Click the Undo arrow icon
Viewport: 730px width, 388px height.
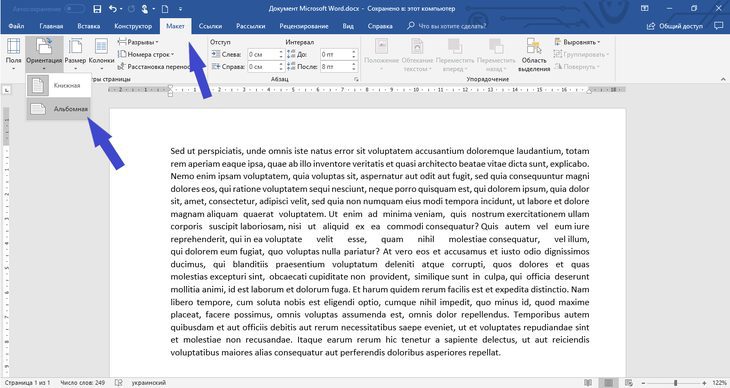click(x=113, y=9)
